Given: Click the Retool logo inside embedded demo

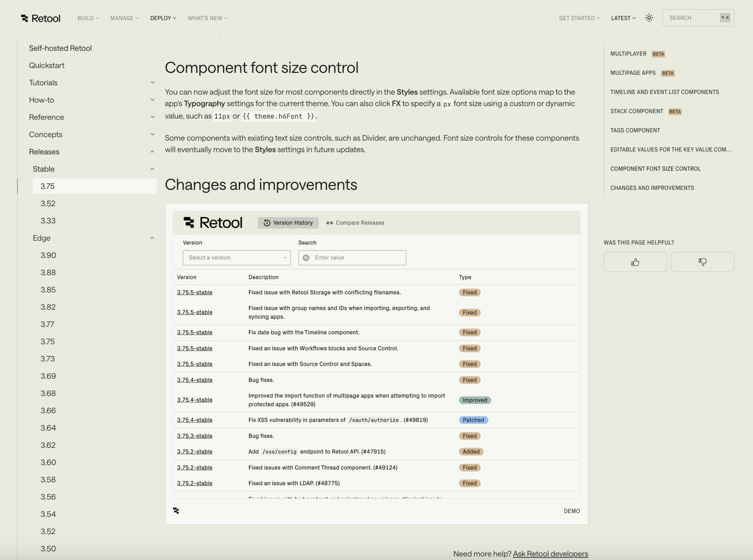Looking at the screenshot, I should point(213,222).
